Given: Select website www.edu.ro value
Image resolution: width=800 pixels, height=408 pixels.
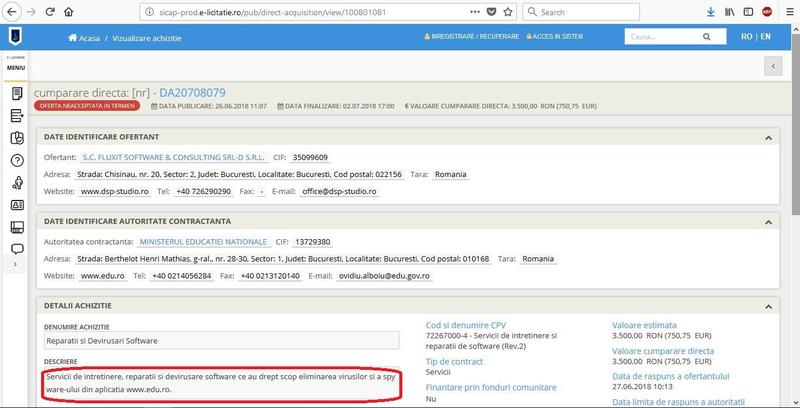Looking at the screenshot, I should click(x=103, y=276).
